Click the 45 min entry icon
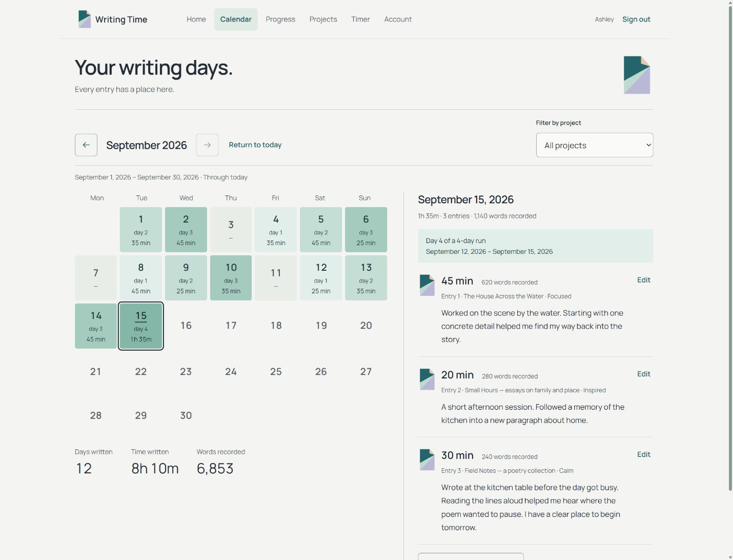The width and height of the screenshot is (733, 560). (x=427, y=285)
